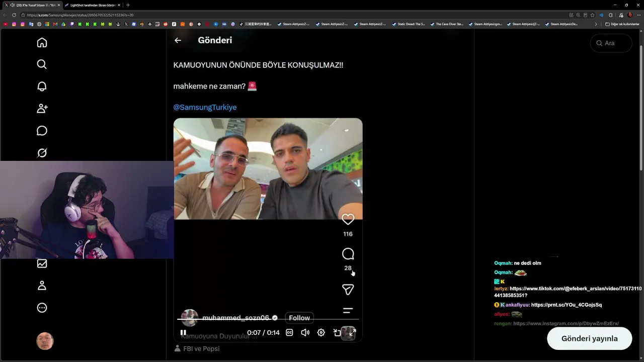Expand video to fullscreen

353,332
